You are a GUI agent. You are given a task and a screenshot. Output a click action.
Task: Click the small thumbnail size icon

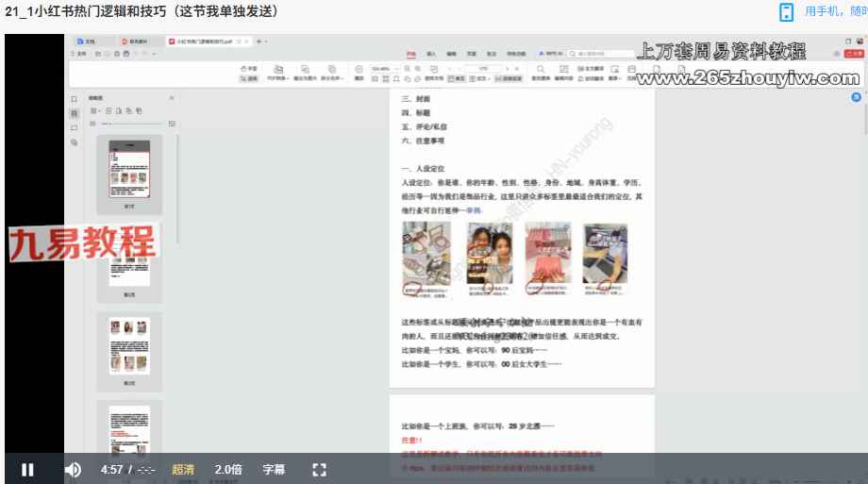(92, 124)
